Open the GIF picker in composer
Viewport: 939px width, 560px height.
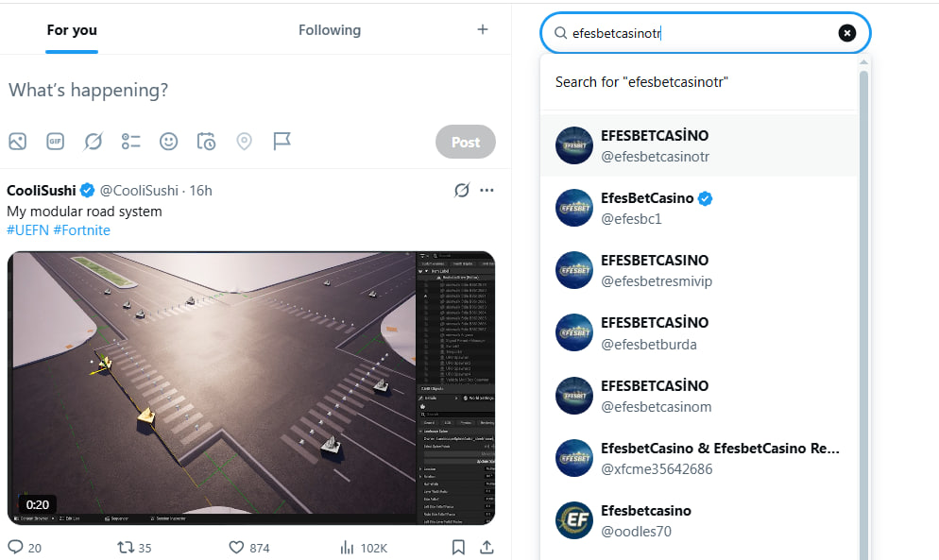pyautogui.click(x=55, y=142)
